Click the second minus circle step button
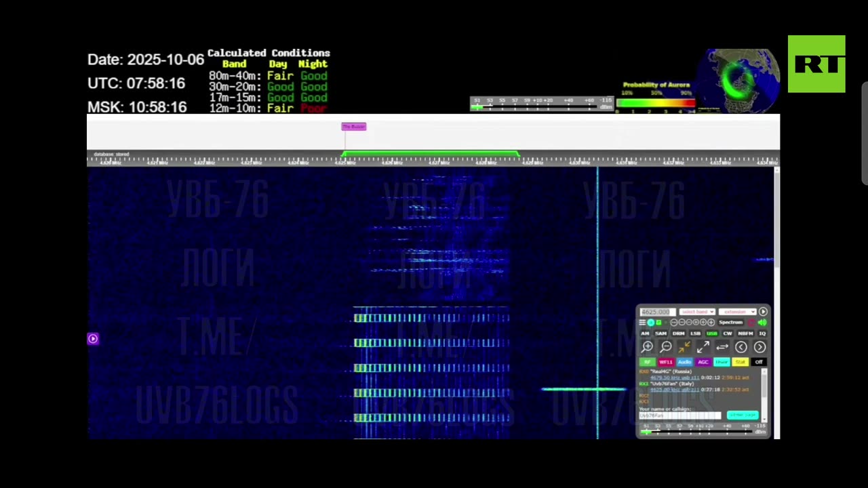This screenshot has width=868, height=488. [x=682, y=323]
